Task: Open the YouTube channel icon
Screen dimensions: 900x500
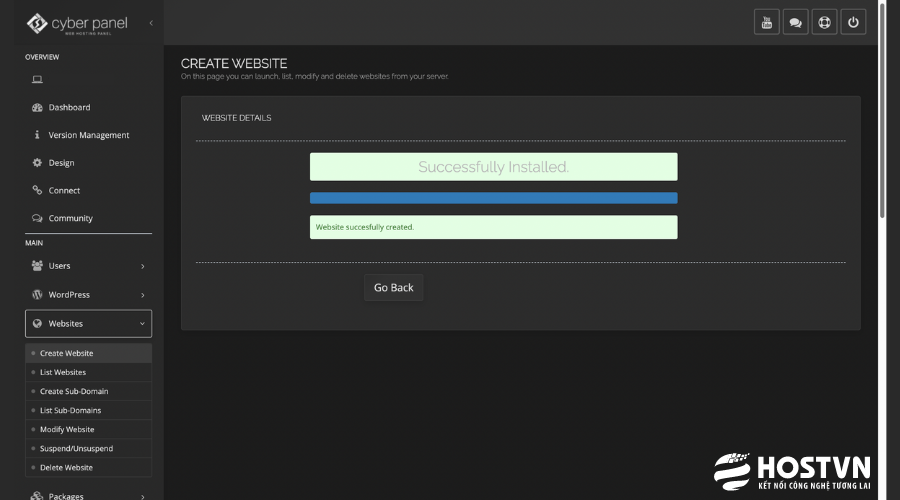Action: (766, 22)
